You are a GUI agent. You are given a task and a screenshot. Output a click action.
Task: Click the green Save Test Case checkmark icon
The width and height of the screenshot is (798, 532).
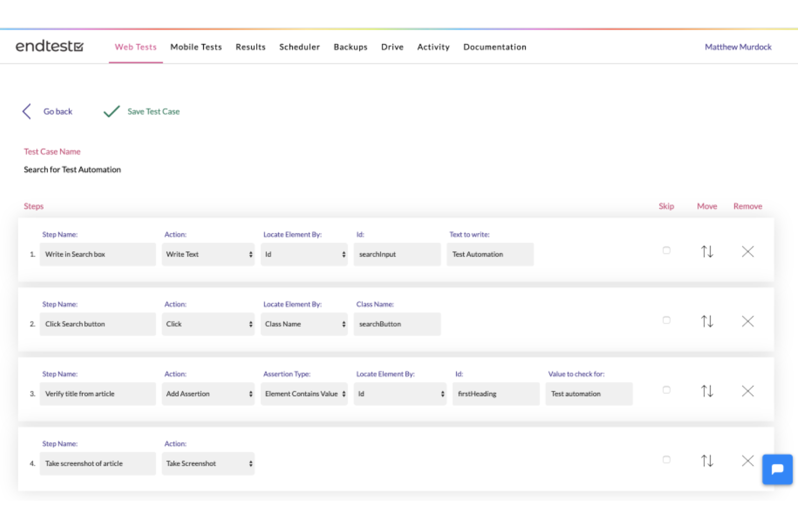pos(111,111)
